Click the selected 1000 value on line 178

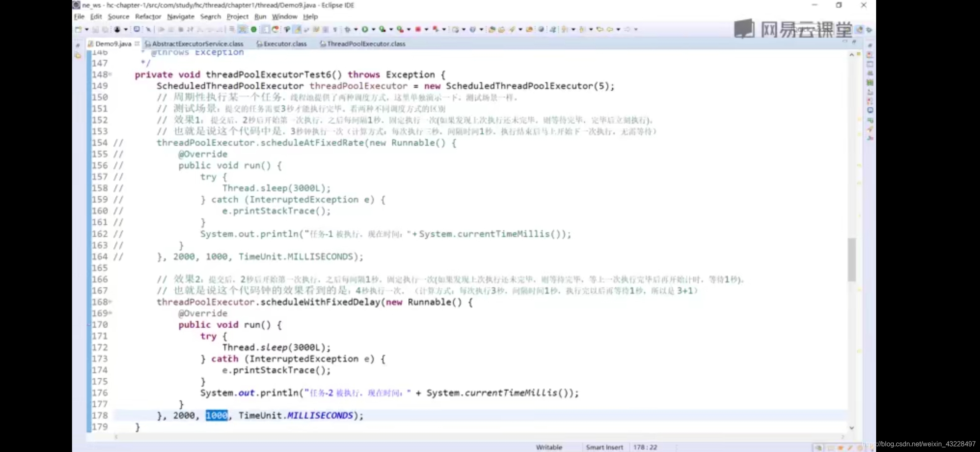click(x=217, y=416)
